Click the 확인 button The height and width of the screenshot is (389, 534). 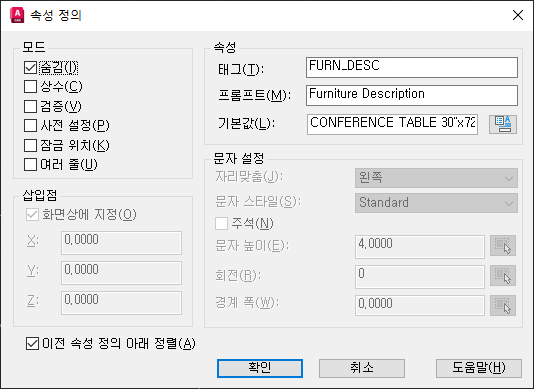tap(260, 368)
